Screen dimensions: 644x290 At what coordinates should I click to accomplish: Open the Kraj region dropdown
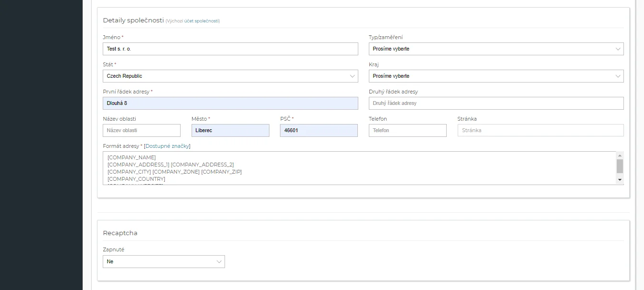click(x=495, y=76)
